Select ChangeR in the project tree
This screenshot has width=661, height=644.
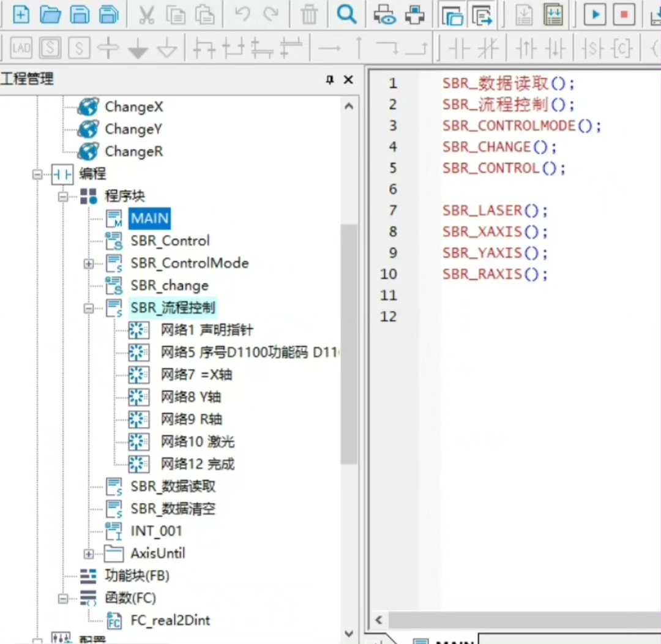point(133,151)
